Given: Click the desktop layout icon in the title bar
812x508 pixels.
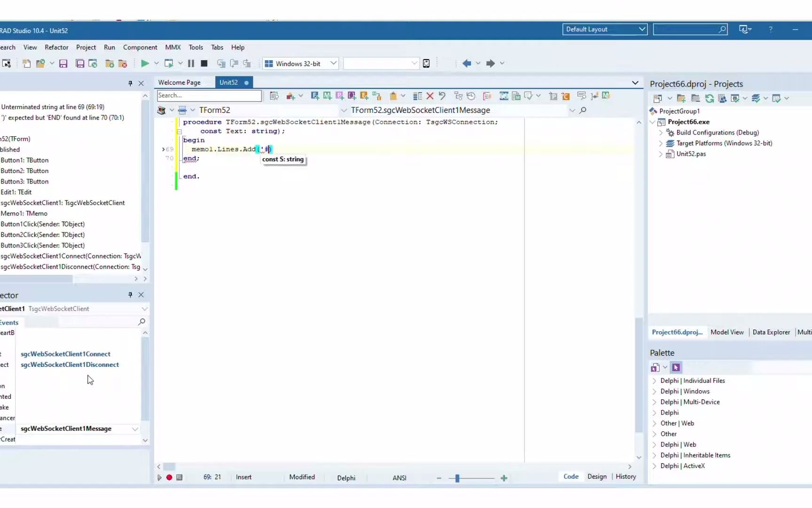Looking at the screenshot, I should (745, 29).
